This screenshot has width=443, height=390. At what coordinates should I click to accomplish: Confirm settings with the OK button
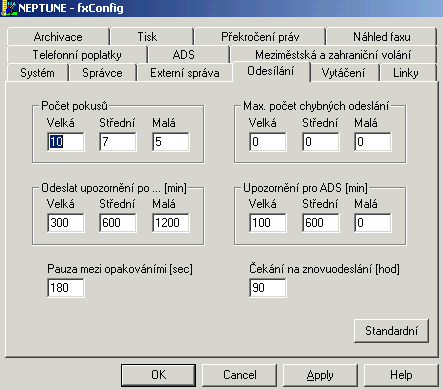click(158, 375)
